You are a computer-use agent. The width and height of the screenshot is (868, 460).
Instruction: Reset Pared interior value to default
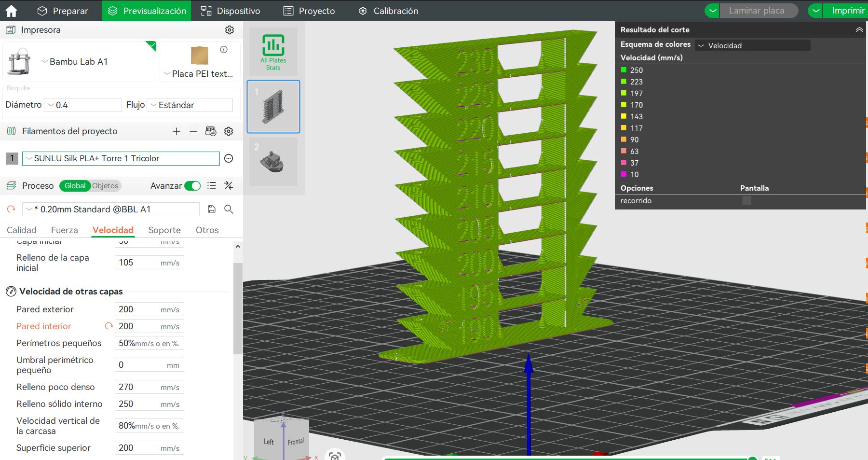(x=109, y=326)
